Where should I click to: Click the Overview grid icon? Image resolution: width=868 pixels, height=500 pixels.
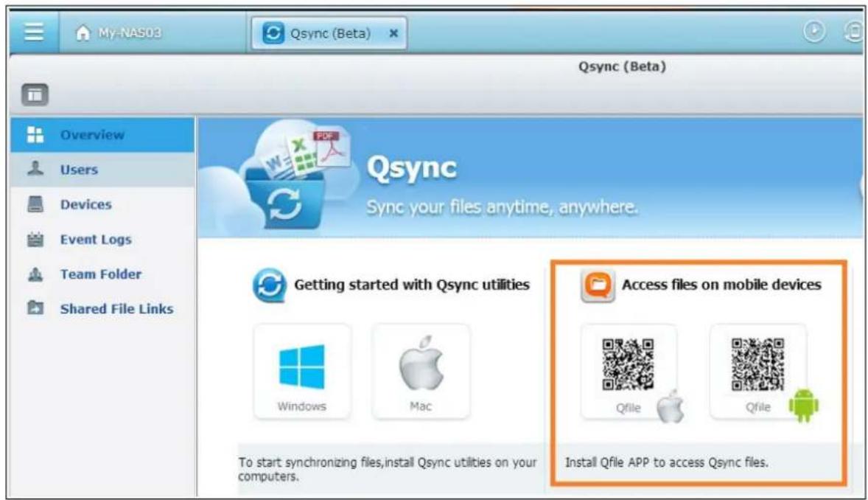(35, 134)
